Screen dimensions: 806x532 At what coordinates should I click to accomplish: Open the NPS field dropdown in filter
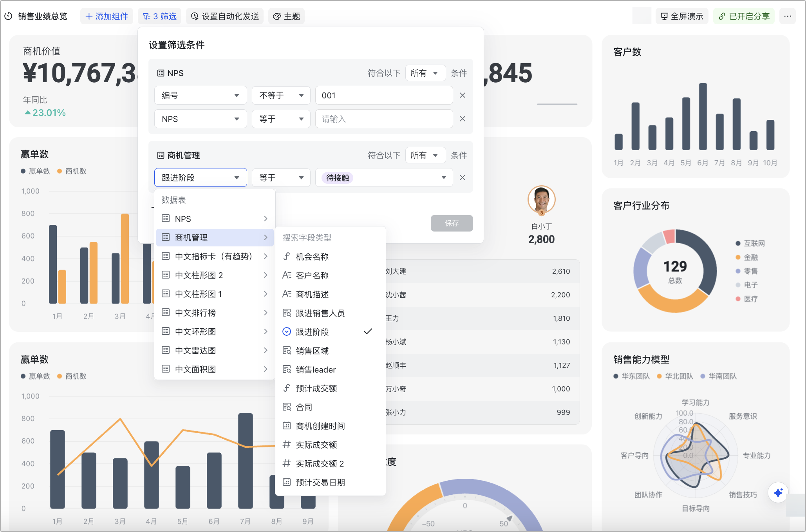click(x=201, y=119)
